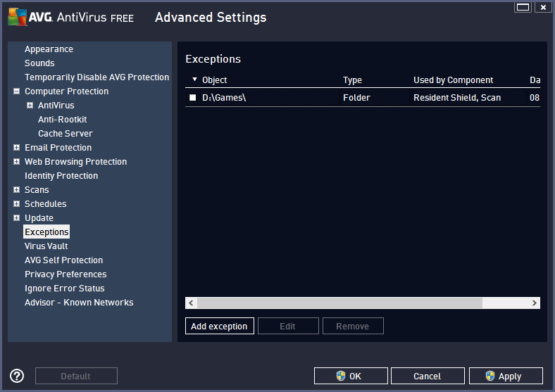Click the horizontal scrollbar thumb

[x=339, y=303]
